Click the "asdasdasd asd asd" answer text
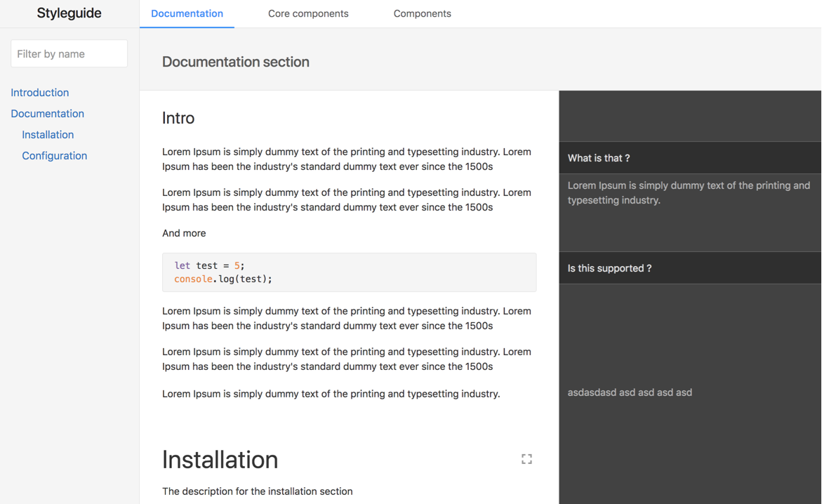The width and height of the screenshot is (822, 504). [x=630, y=392]
